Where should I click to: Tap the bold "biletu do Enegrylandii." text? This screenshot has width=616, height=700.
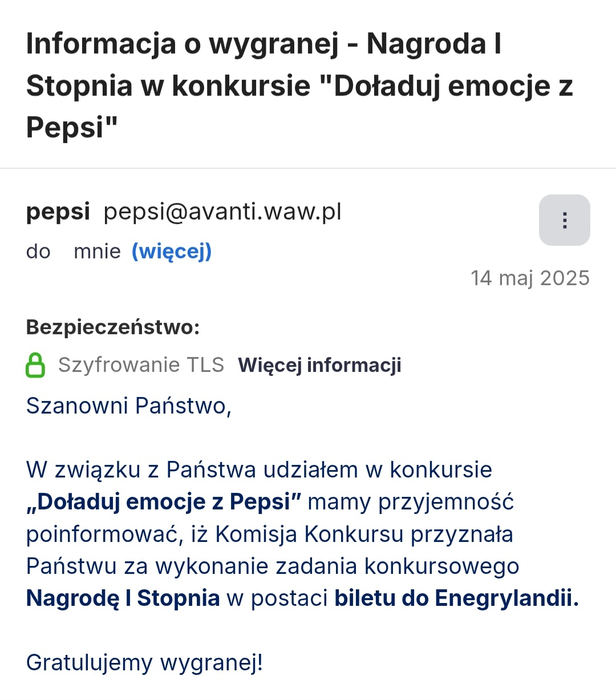point(456,598)
